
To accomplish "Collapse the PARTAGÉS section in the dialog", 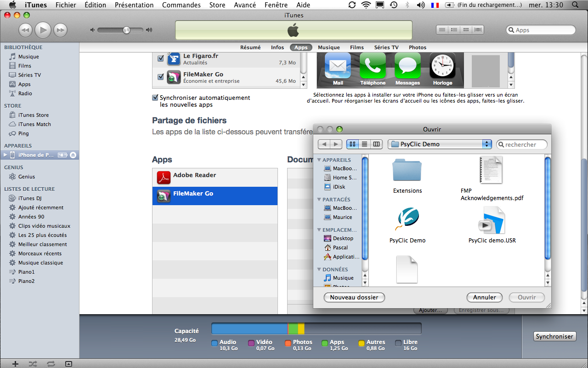I will (319, 199).
